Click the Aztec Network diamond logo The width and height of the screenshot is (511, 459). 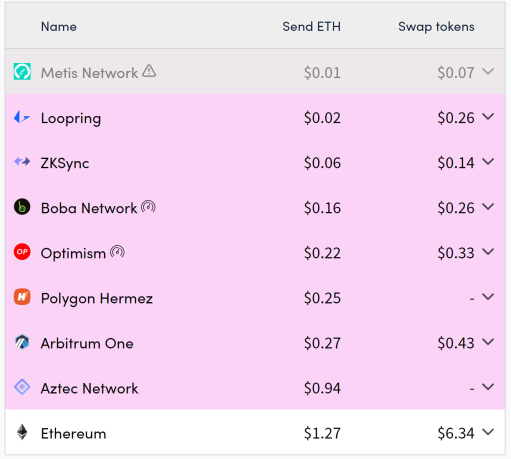[22, 387]
